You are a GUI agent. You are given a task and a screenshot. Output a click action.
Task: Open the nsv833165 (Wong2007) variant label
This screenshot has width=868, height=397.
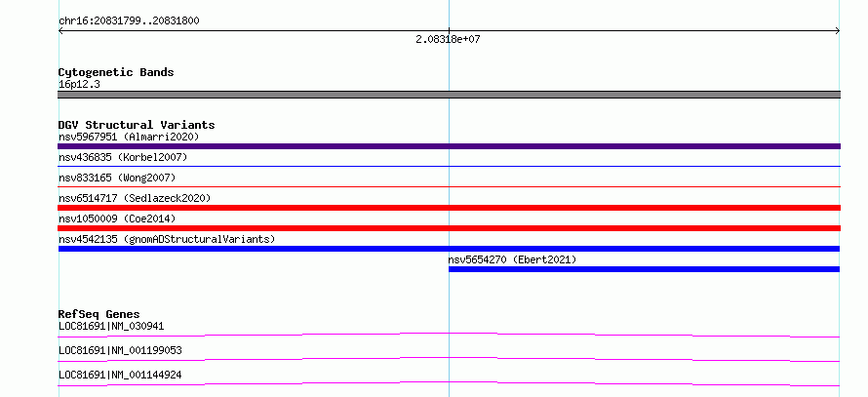[x=117, y=178]
